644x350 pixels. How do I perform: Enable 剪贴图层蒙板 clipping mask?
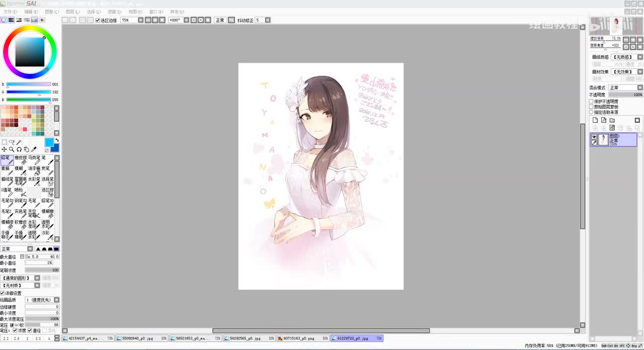point(592,107)
